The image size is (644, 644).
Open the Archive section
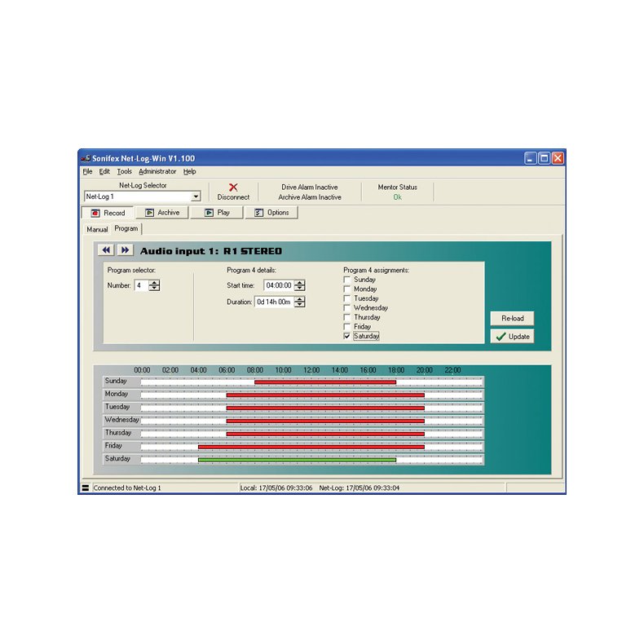(x=163, y=212)
